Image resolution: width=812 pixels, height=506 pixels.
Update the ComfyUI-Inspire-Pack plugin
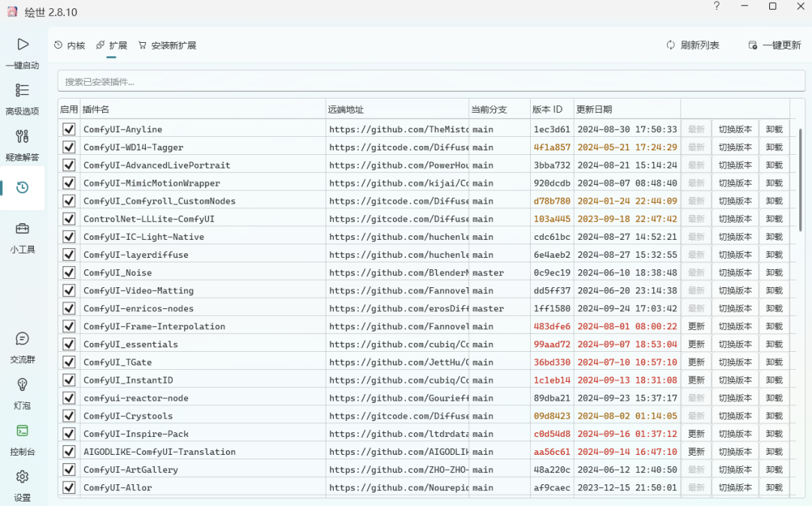(696, 434)
